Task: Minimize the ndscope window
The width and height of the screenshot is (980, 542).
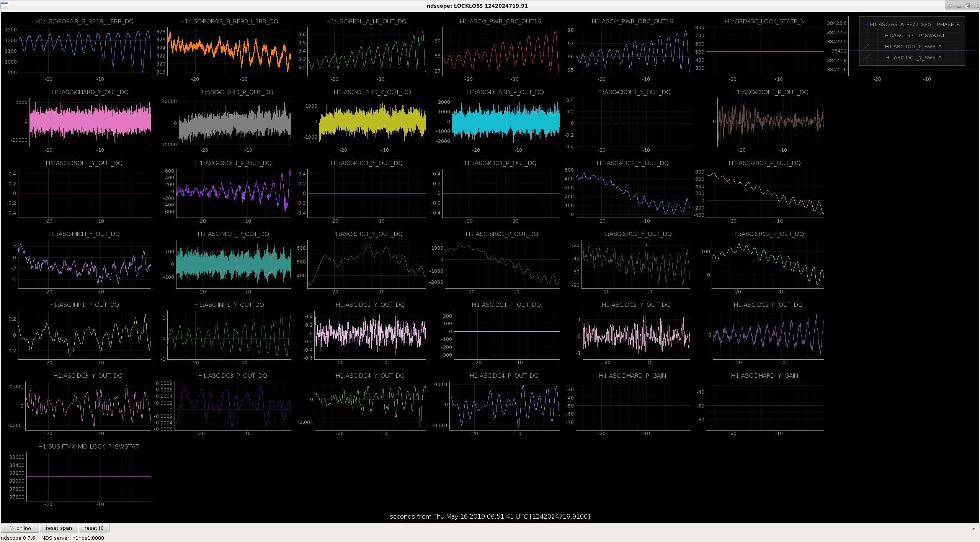Action: [959, 6]
